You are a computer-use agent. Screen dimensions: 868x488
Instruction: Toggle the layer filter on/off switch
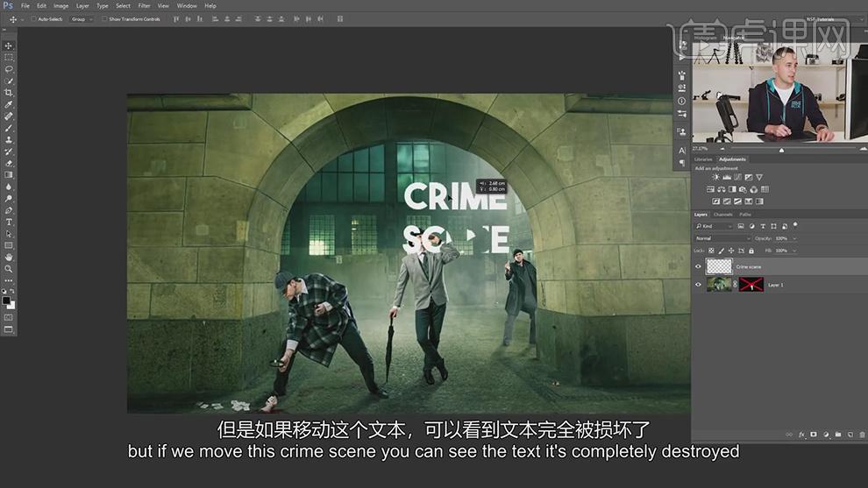point(795,225)
